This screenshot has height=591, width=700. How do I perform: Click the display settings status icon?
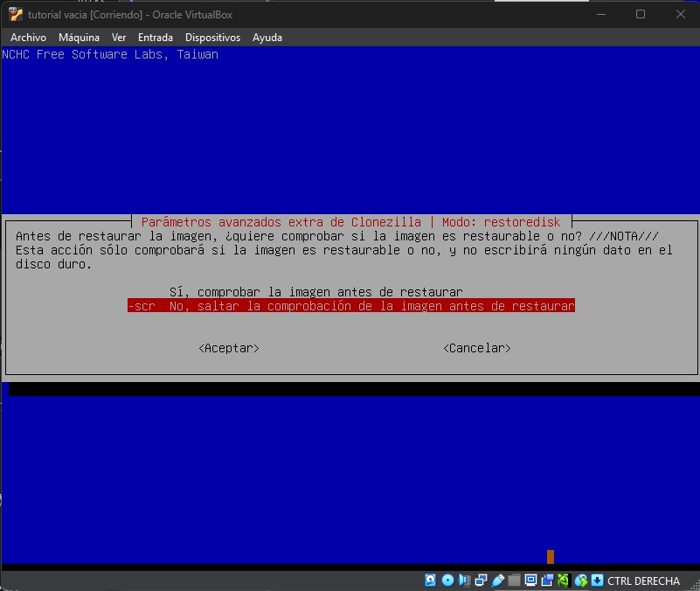530,581
